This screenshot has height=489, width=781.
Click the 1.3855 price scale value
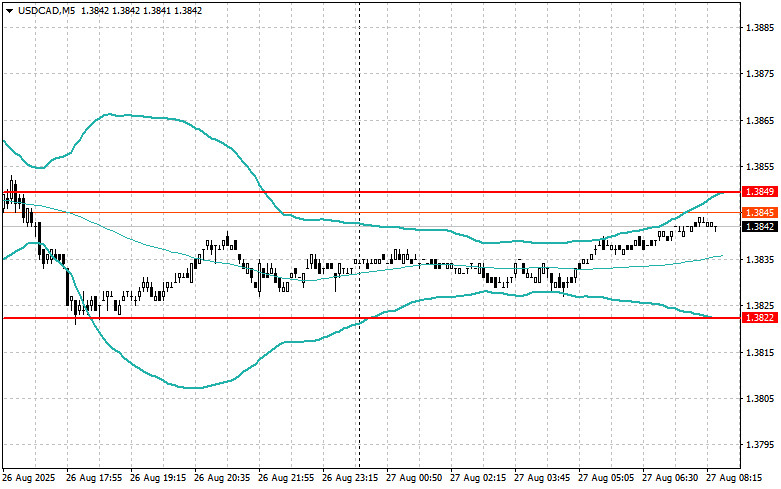760,167
